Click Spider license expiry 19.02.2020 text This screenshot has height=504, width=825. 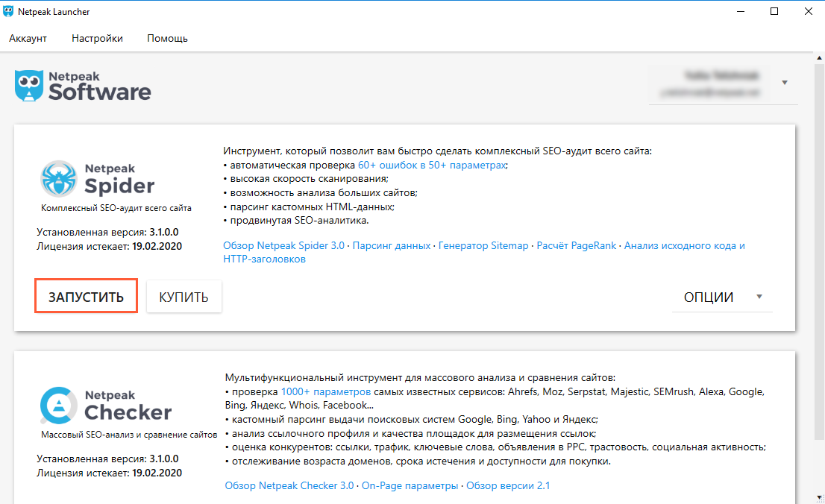coord(157,246)
